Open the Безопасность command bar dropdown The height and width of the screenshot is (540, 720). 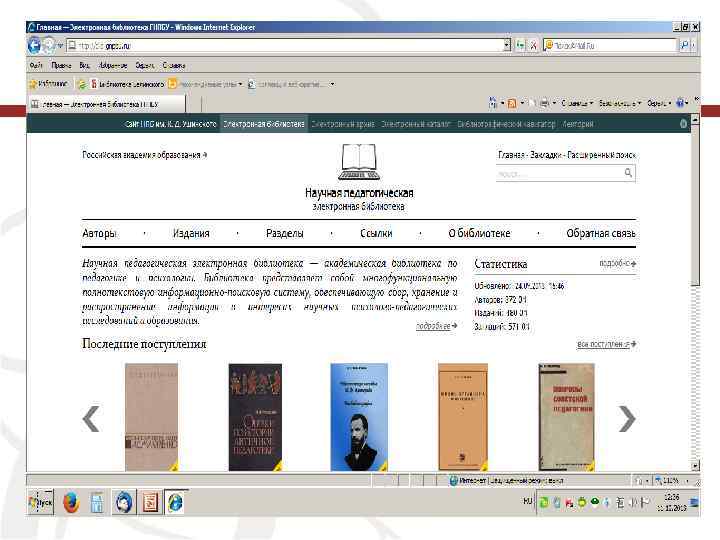[x=619, y=103]
